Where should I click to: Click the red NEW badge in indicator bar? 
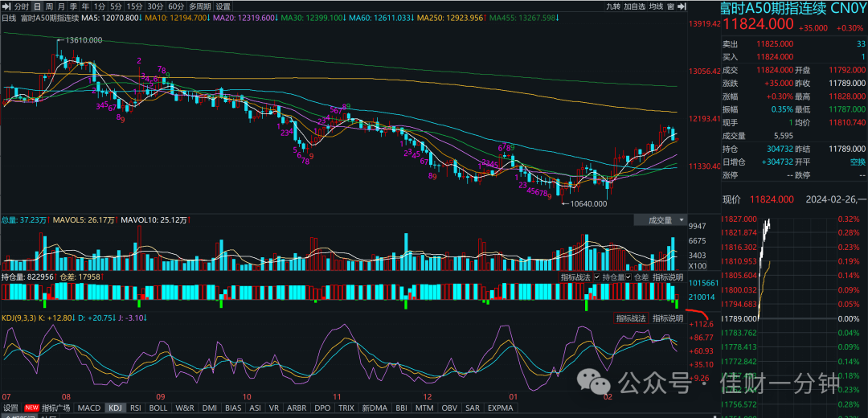pos(31,408)
